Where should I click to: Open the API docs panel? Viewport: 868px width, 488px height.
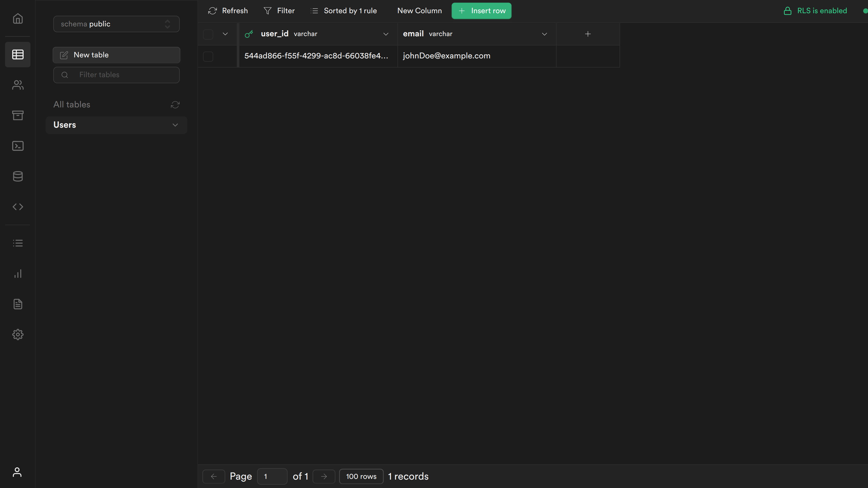coord(18,207)
